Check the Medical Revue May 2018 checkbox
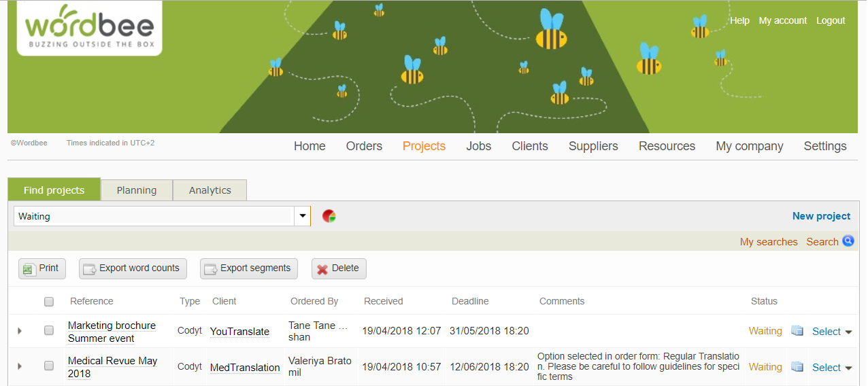Screen dimensions: 868x386 (x=49, y=366)
